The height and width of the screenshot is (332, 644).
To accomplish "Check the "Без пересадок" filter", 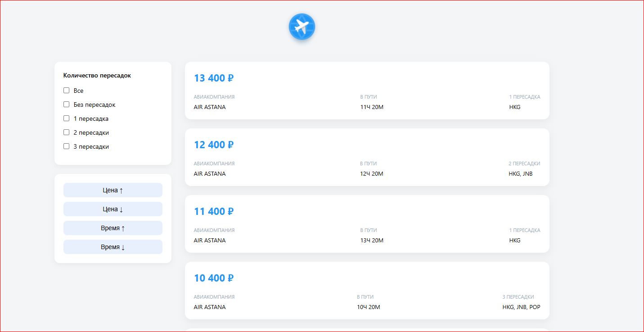I will (67, 105).
